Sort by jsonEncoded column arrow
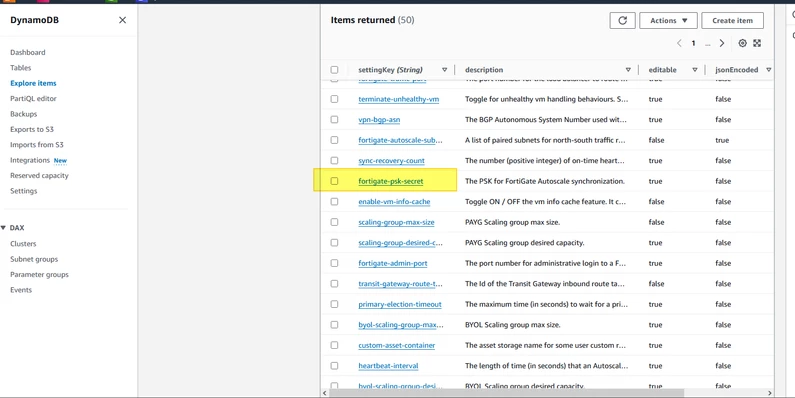Viewport: 795px width, 398px height. click(x=769, y=70)
